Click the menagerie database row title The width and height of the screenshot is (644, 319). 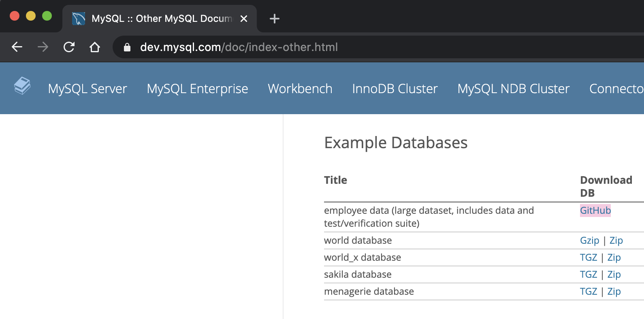pyautogui.click(x=369, y=291)
